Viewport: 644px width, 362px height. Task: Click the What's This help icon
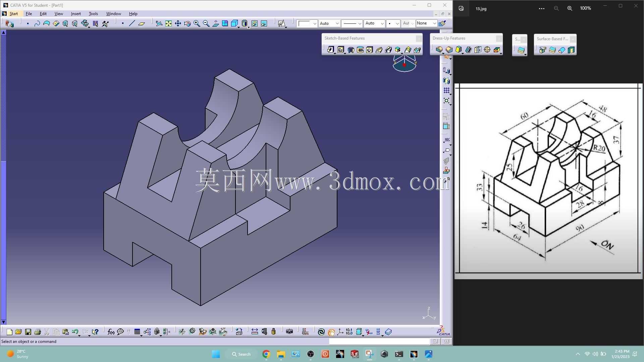coord(95,332)
